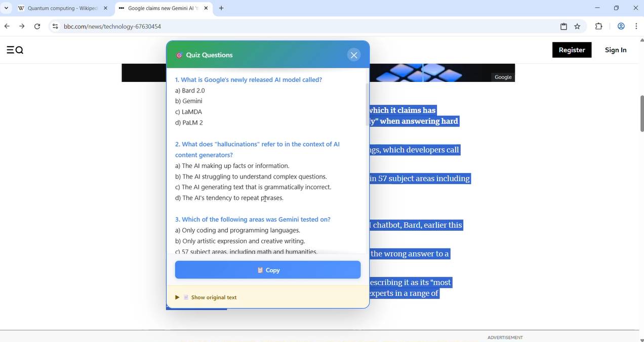Expand Show original text section
644x342 pixels.
coord(206,297)
